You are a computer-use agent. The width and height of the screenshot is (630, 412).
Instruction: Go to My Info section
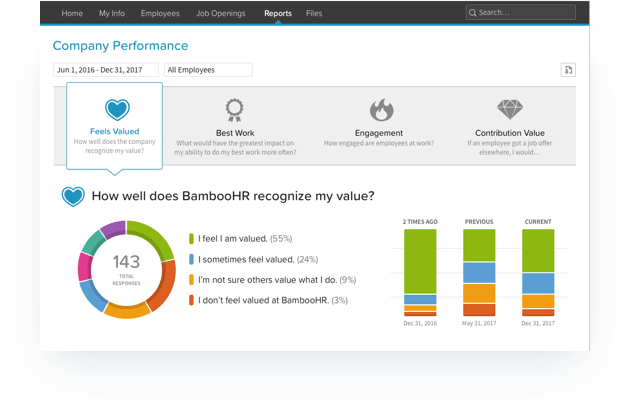112,13
